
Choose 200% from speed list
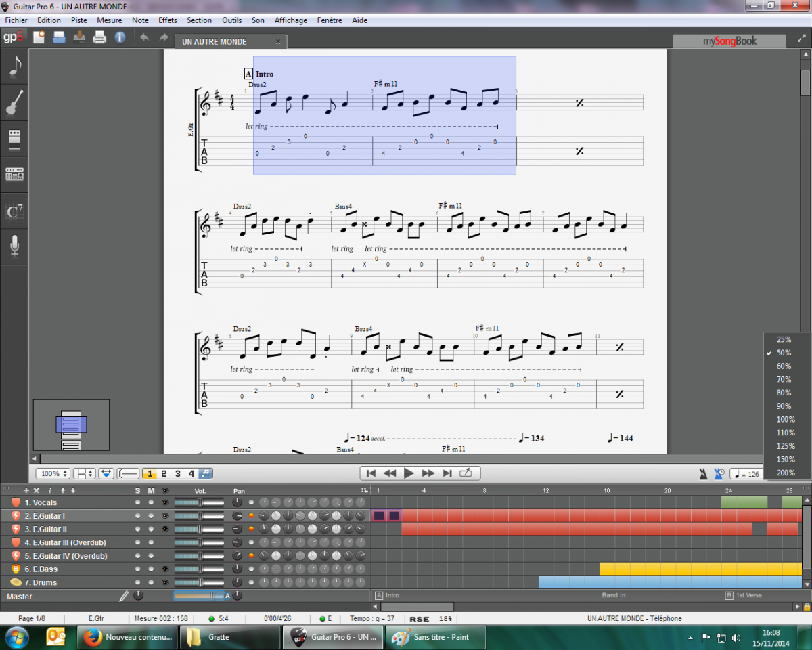pyautogui.click(x=785, y=473)
